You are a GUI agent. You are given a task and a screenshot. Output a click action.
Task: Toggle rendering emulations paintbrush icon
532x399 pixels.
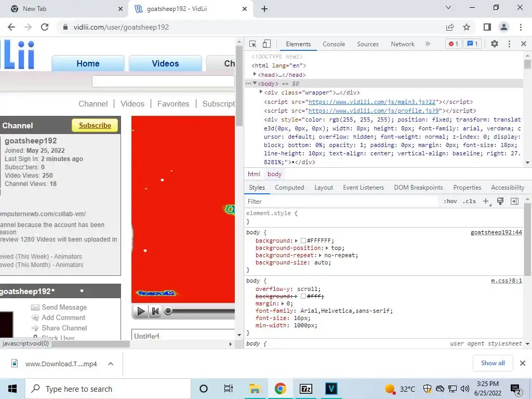pos(500,201)
